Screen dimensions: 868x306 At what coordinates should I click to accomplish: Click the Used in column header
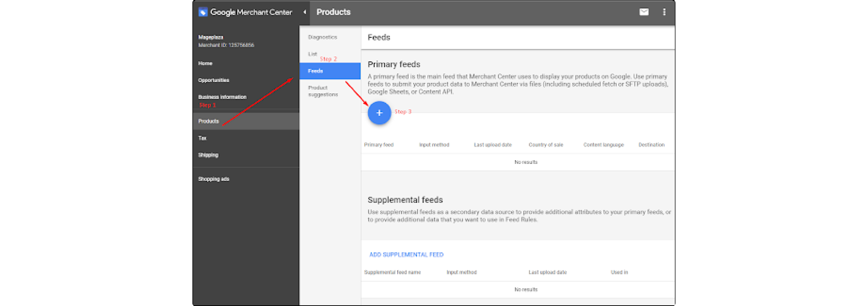[x=619, y=272]
